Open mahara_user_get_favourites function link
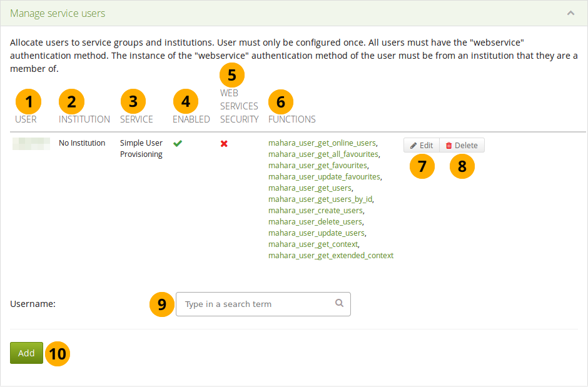The image size is (588, 387). 318,166
